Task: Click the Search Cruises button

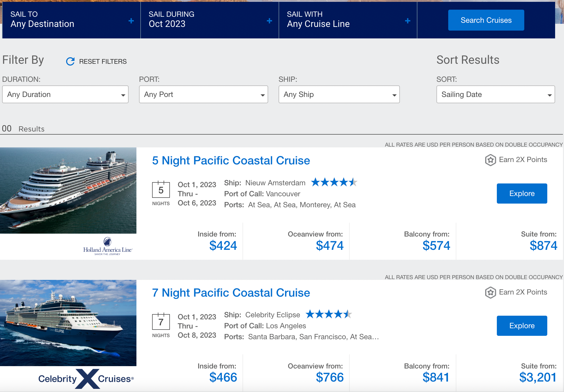Action: click(x=486, y=20)
